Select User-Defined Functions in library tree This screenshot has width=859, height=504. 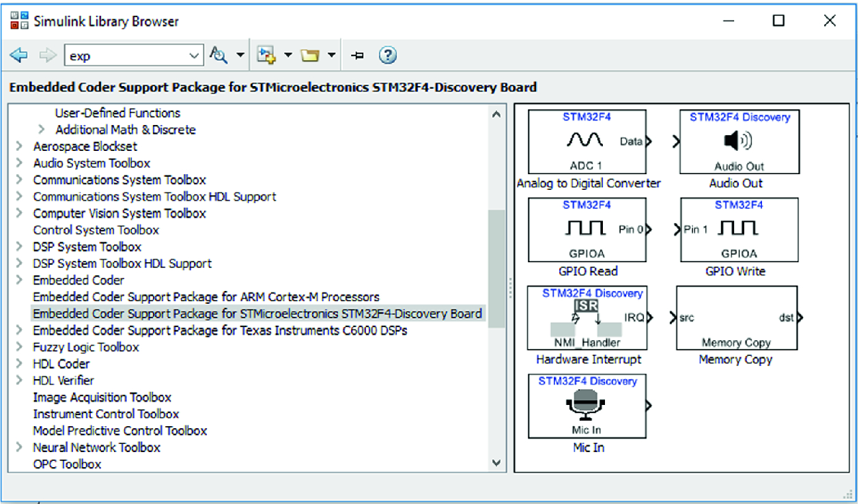pyautogui.click(x=117, y=113)
